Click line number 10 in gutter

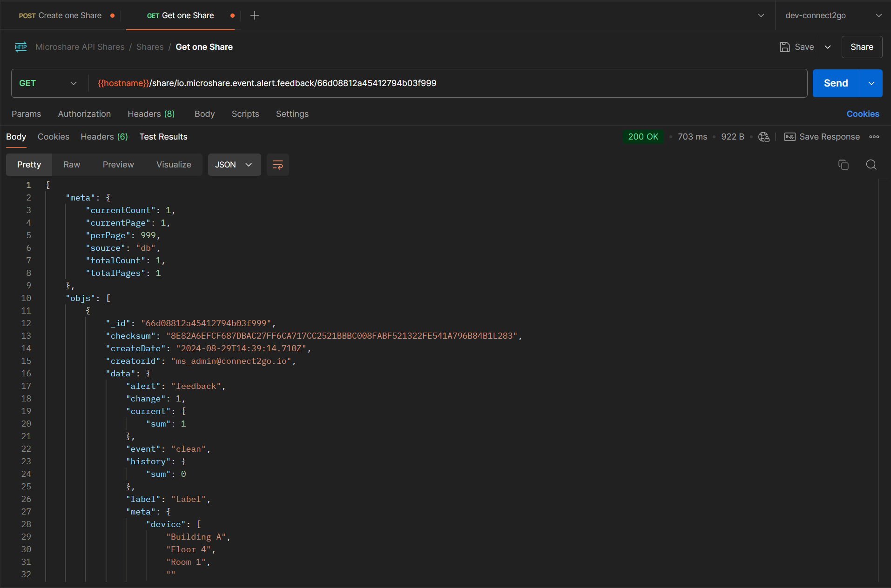point(26,298)
